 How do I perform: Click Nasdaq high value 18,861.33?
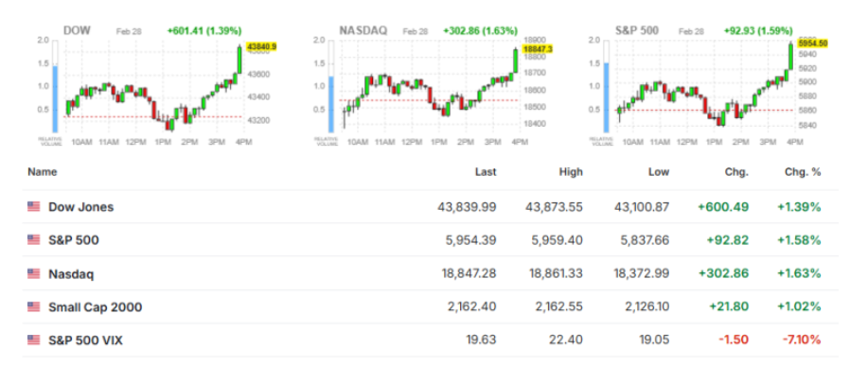point(554,274)
